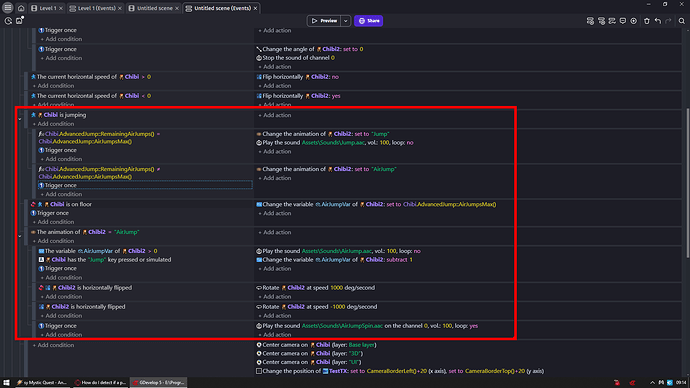
Task: Select 'Chibi is on floor' condition
Action: pos(61,204)
